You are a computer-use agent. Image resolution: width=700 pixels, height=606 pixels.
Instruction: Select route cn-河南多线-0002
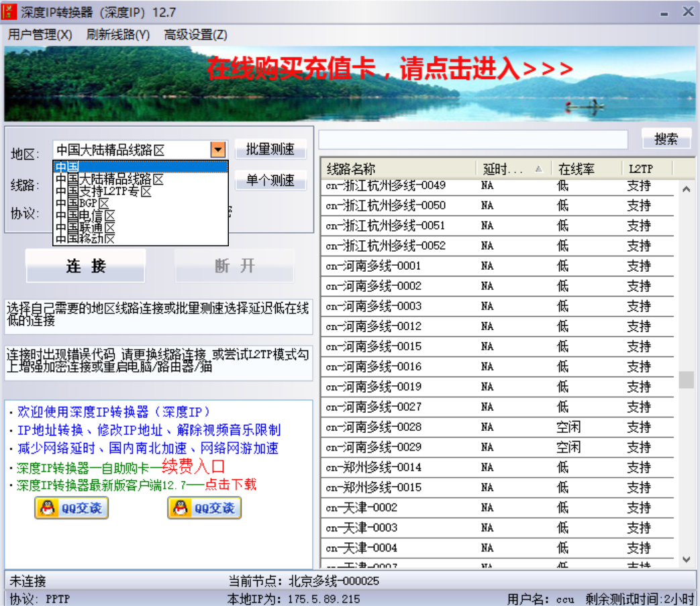[497, 286]
